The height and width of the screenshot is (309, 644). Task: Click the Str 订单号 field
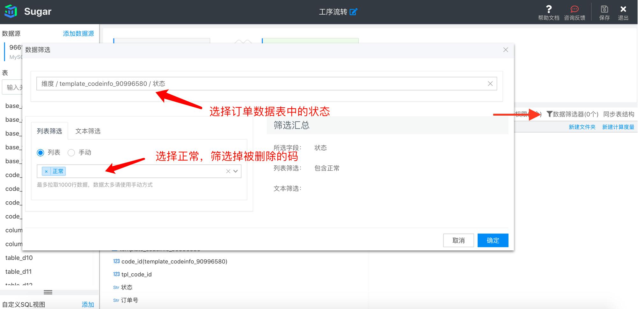[126, 300]
